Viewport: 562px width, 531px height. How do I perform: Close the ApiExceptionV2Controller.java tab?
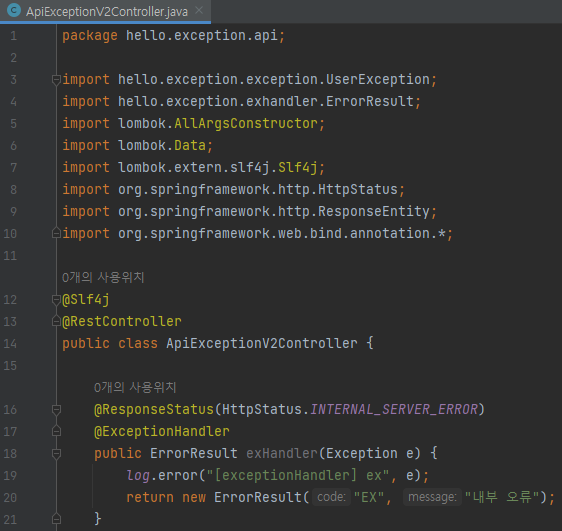(x=199, y=11)
